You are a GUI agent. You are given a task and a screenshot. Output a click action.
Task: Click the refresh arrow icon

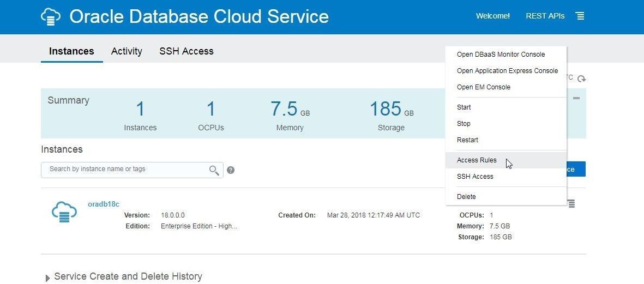[581, 79]
